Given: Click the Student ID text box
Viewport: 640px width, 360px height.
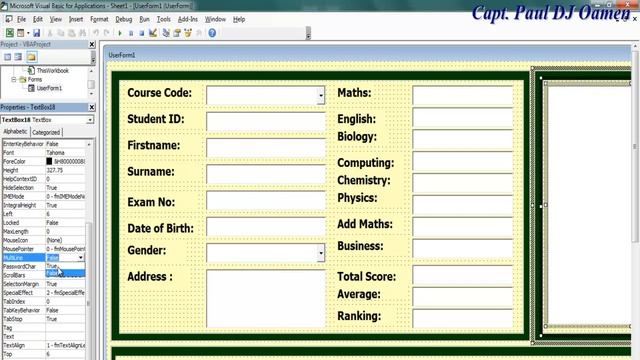Looking at the screenshot, I should 266,122.
